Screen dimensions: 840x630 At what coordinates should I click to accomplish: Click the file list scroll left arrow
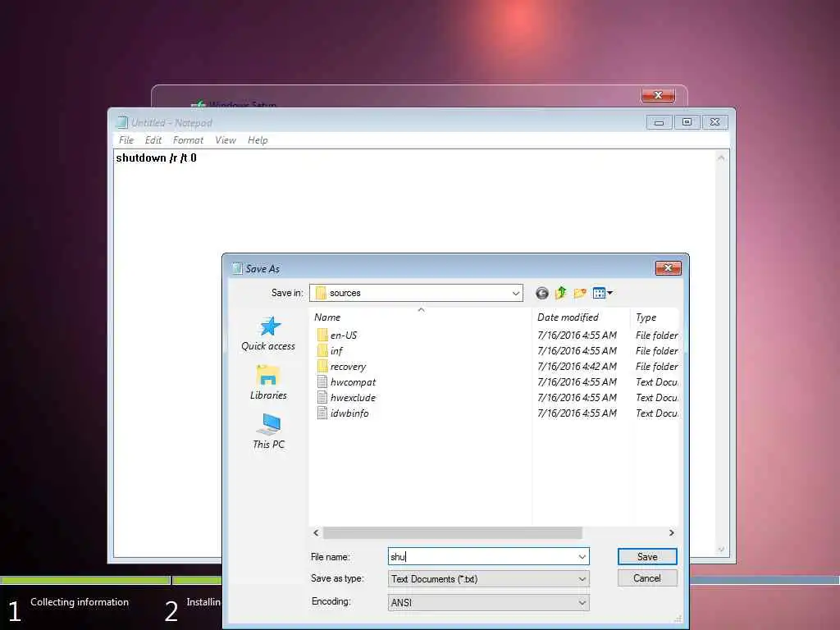[x=316, y=533]
